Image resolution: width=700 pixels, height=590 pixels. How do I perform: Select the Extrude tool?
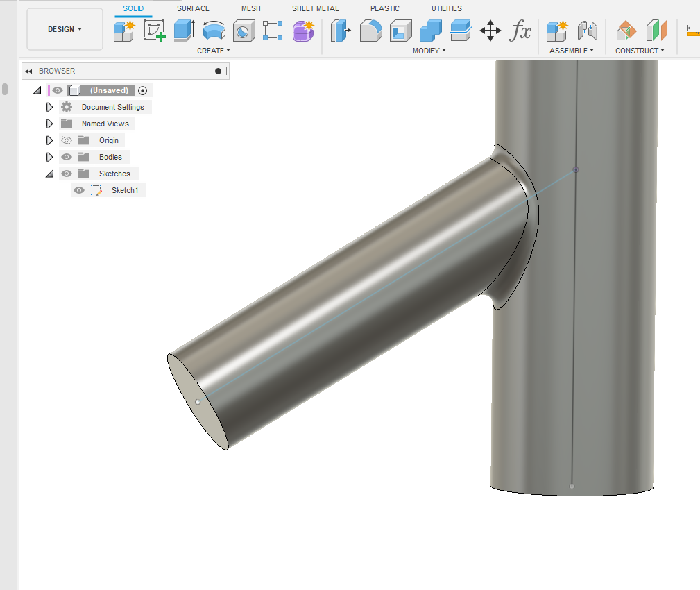(x=182, y=31)
